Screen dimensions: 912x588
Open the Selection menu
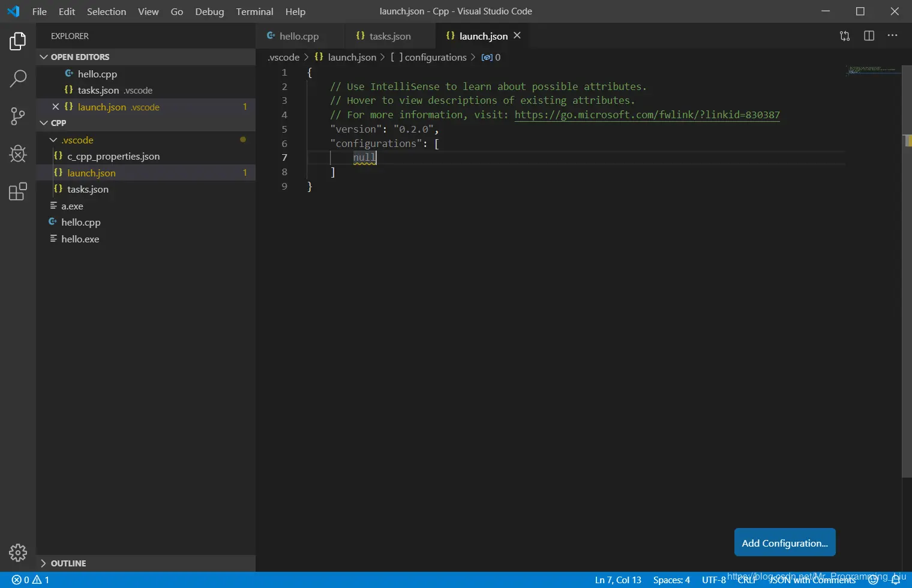point(107,11)
